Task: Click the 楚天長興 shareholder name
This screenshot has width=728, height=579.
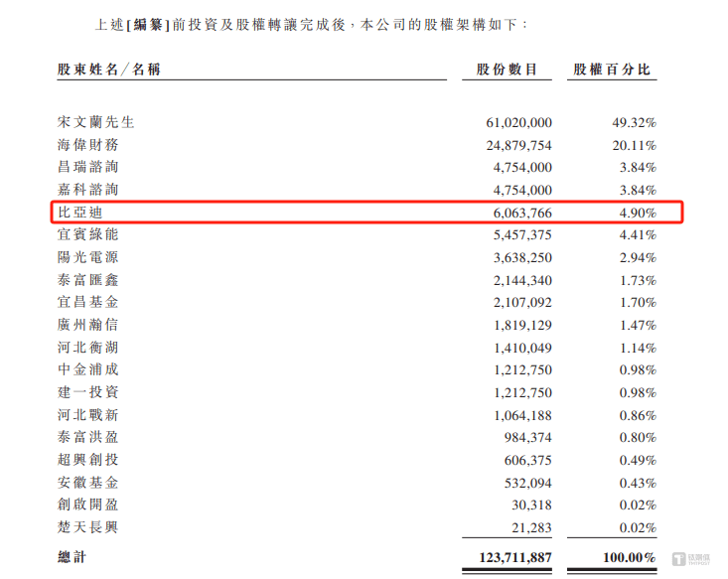Action: point(88,527)
